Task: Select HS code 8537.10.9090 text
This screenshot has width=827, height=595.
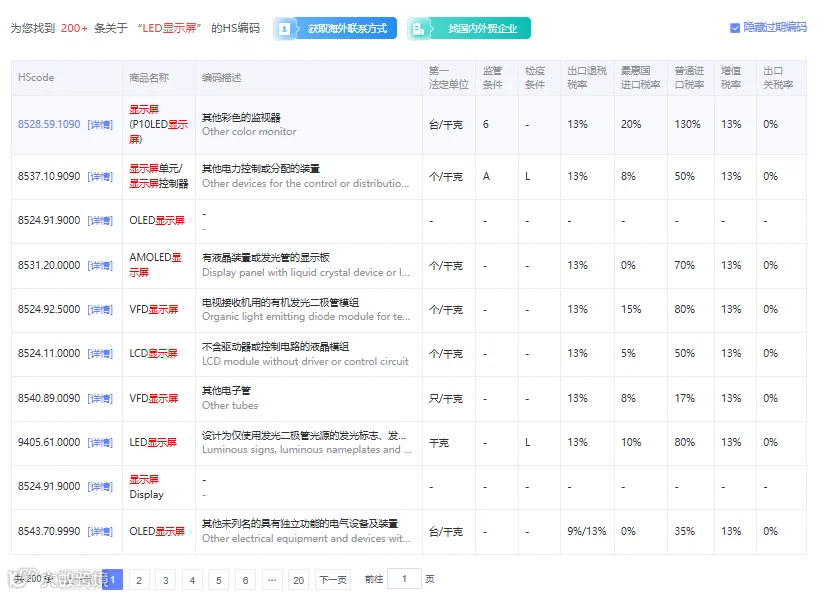Action: point(49,176)
